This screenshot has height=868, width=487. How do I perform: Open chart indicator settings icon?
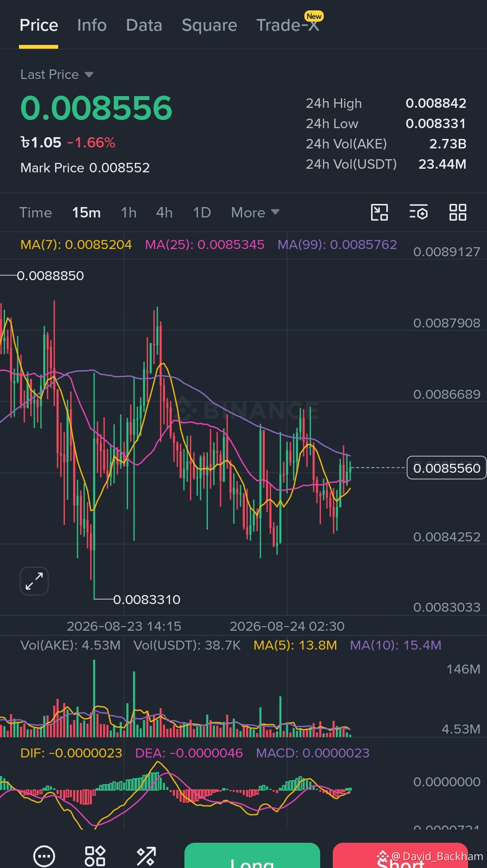click(x=418, y=212)
